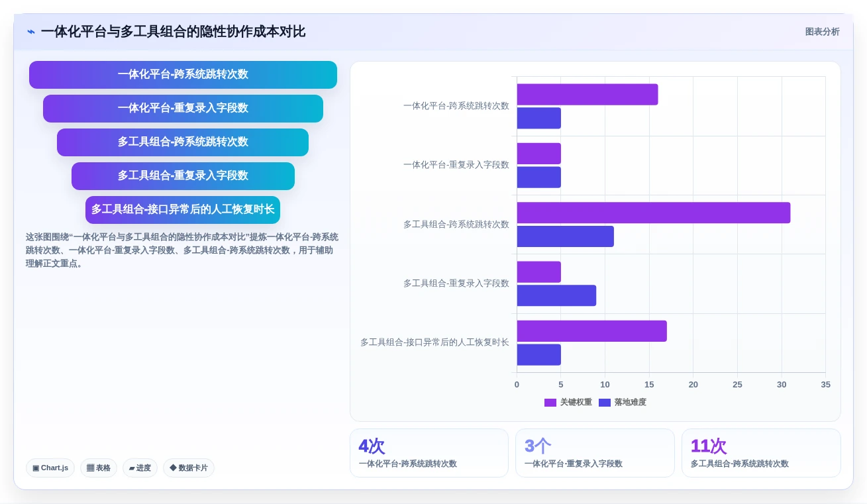Click the purple bar for 多工具组合-跨系统跳转次数

(x=654, y=213)
